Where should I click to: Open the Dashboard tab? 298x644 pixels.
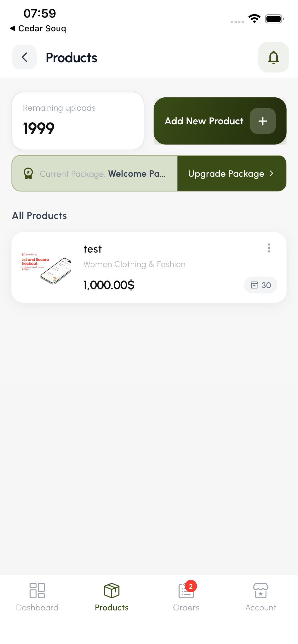pos(37,597)
